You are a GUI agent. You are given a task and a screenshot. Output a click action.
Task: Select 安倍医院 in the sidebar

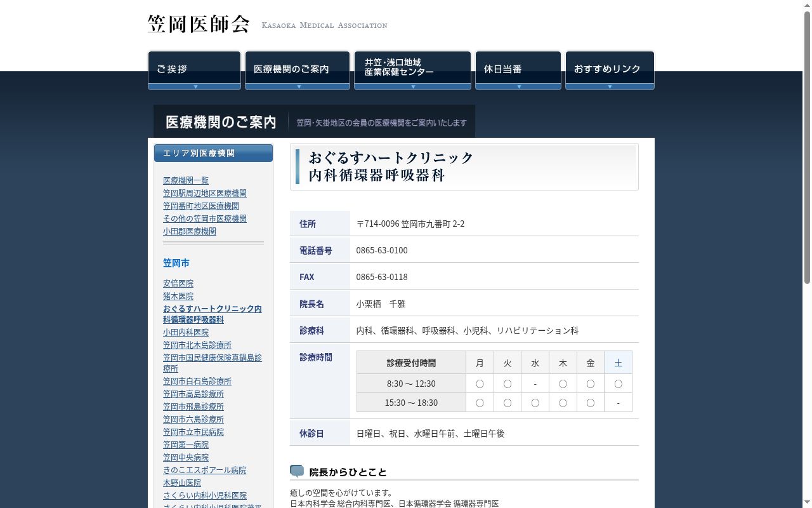tap(178, 283)
